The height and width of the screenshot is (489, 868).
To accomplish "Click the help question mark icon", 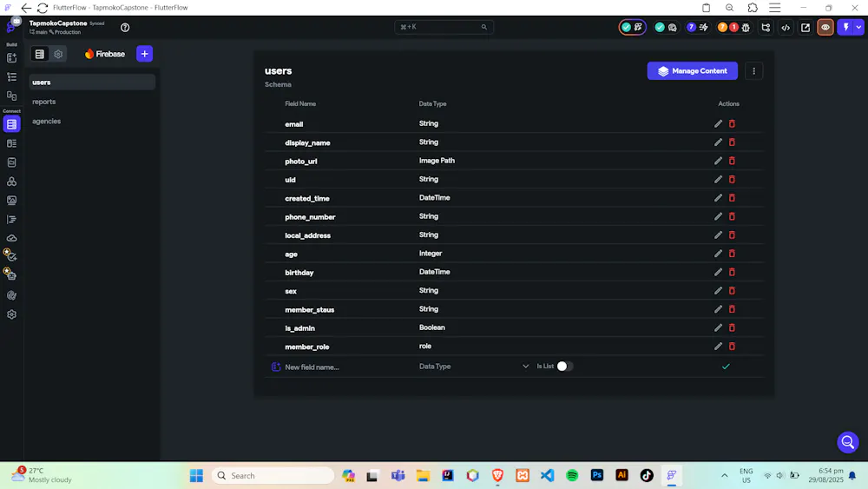I will point(125,27).
